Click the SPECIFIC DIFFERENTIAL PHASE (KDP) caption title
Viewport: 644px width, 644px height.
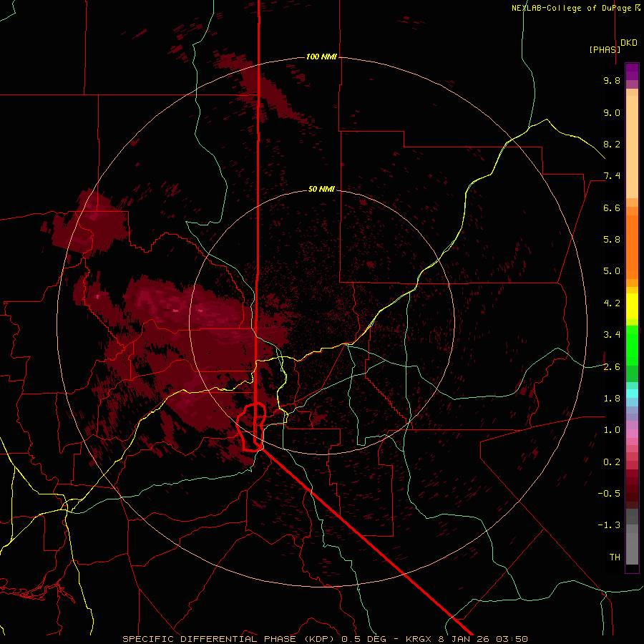pyautogui.click(x=230, y=639)
